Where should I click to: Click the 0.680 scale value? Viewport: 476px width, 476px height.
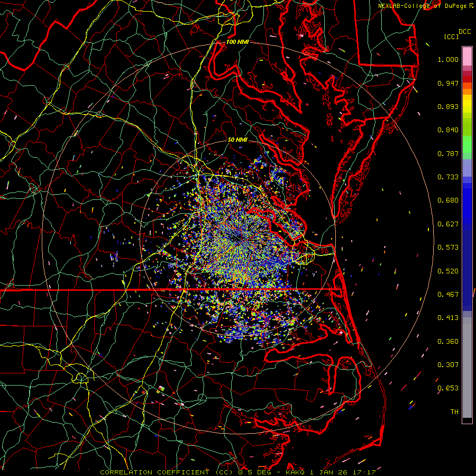pos(448,200)
